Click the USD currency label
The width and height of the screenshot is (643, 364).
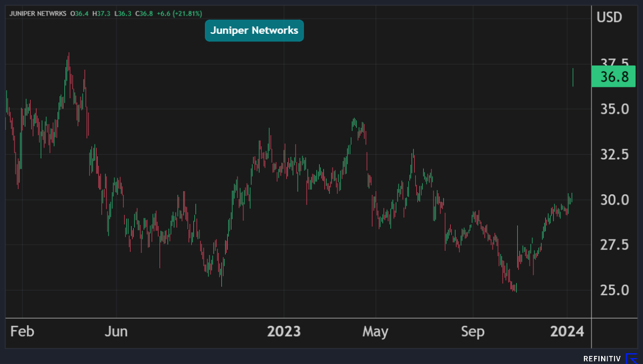[609, 17]
